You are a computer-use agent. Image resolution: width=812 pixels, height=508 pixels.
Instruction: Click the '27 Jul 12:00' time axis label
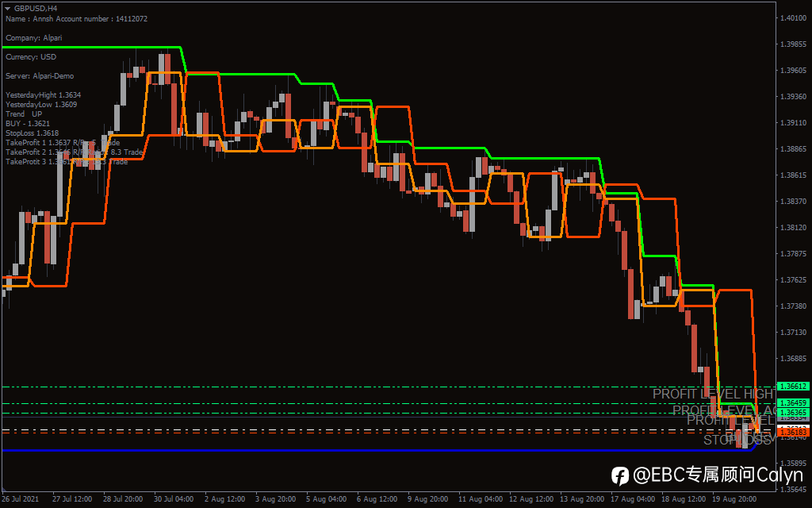[72, 498]
